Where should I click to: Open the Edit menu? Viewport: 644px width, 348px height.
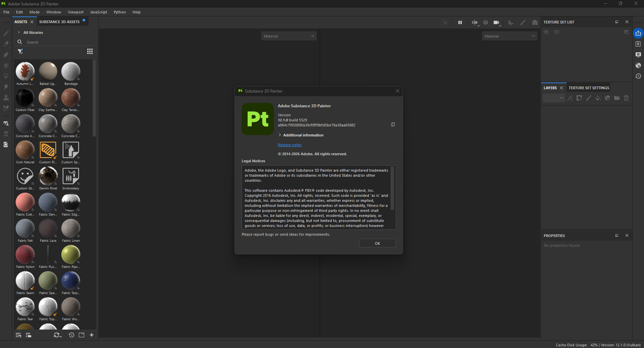pyautogui.click(x=19, y=12)
